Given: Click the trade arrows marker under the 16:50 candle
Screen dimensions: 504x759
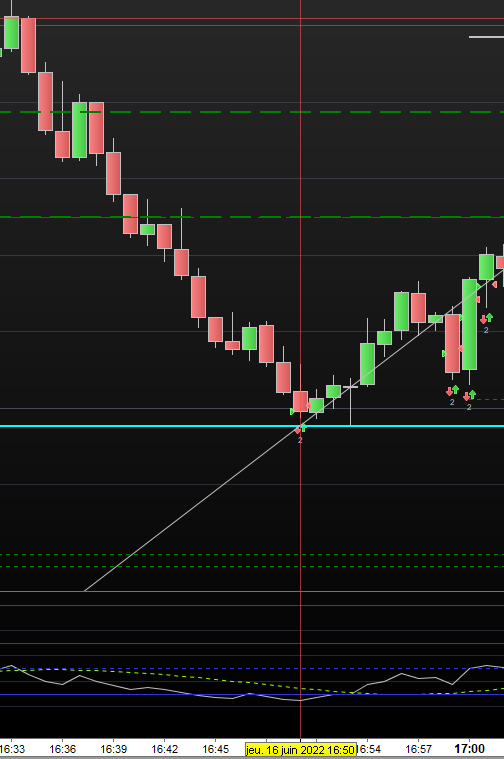Looking at the screenshot, I should [300, 429].
